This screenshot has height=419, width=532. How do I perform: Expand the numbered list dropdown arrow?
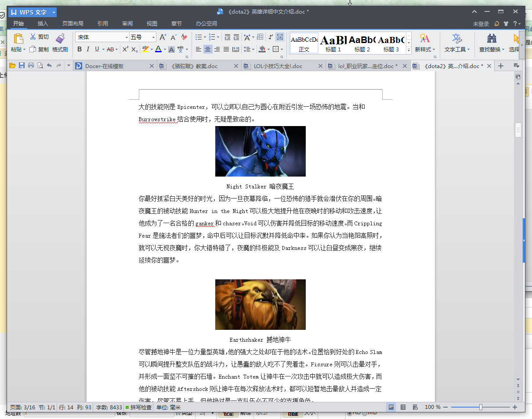[x=219, y=37]
